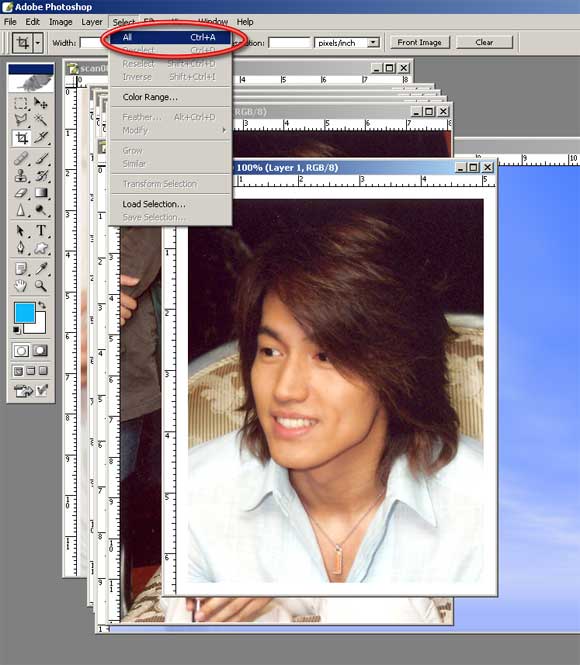Select the Clone Stamp tool
580x665 pixels.
pos(20,176)
